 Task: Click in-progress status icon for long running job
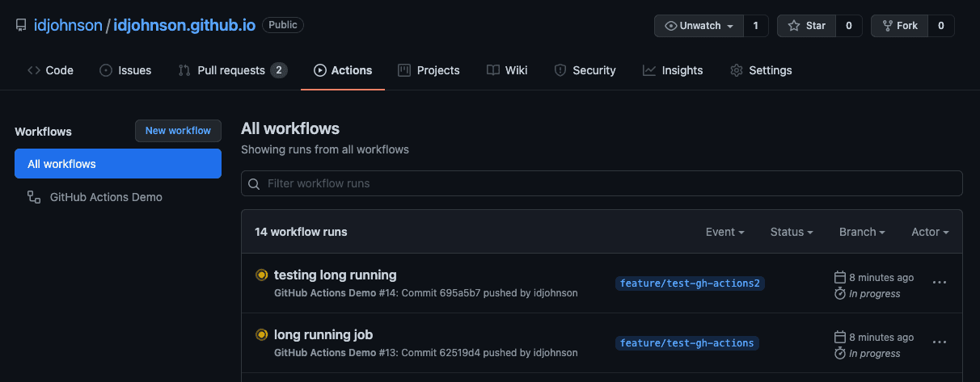click(261, 334)
